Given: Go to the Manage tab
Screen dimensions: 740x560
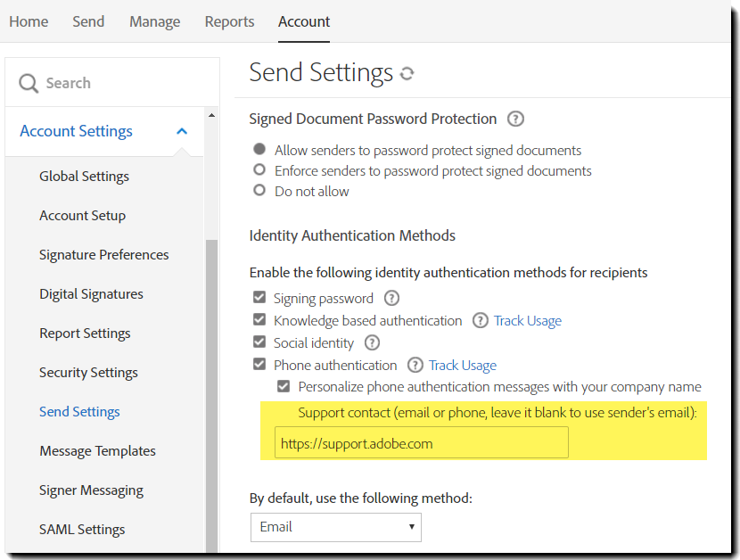Looking at the screenshot, I should tap(155, 21).
